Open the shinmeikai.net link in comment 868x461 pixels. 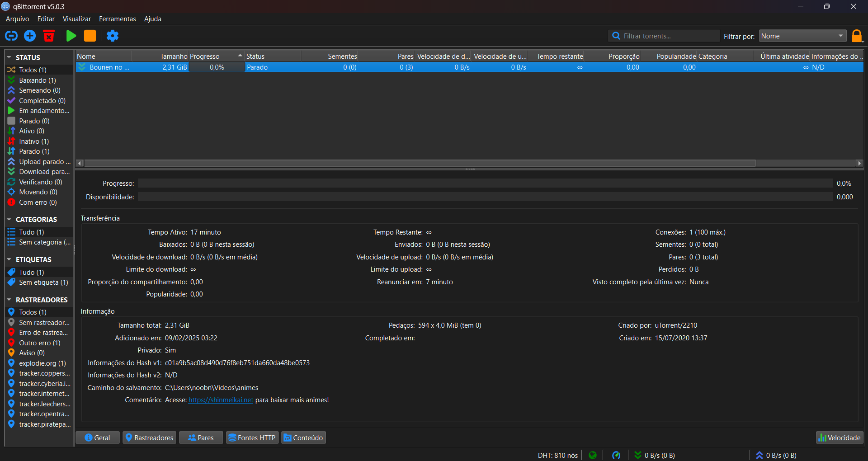[x=221, y=400]
